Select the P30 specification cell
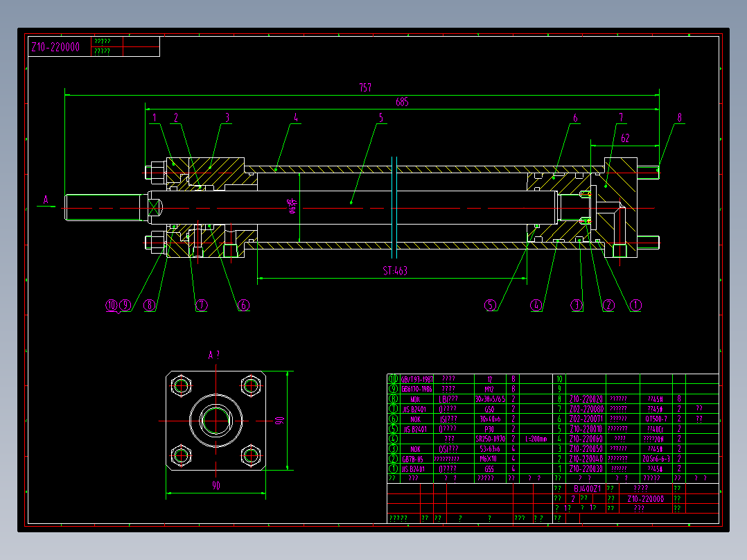The width and height of the screenshot is (747, 560). point(489,429)
